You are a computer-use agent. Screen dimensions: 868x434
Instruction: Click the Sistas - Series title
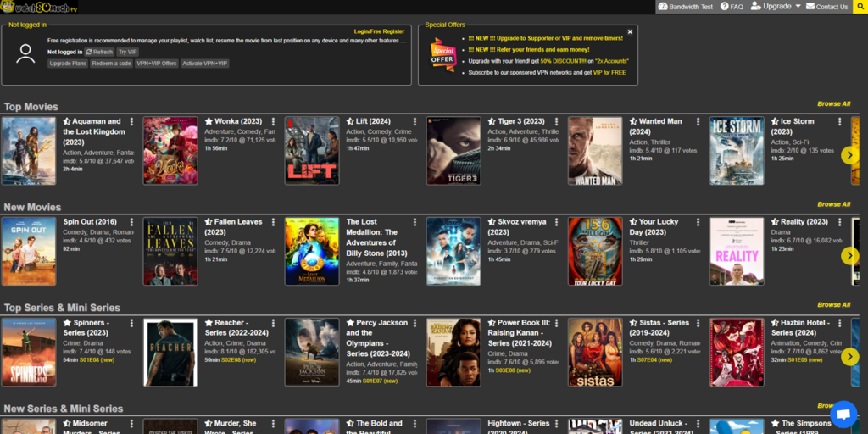pos(659,328)
